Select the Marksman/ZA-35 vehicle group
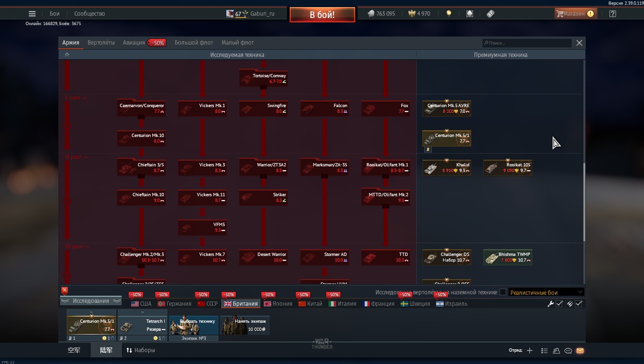The height and width of the screenshot is (364, 644). pyautogui.click(x=324, y=167)
